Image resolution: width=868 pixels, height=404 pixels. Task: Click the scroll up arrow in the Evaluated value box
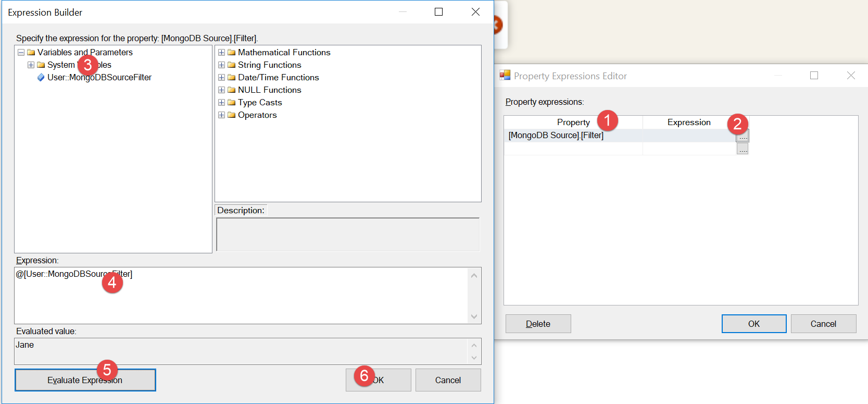474,345
